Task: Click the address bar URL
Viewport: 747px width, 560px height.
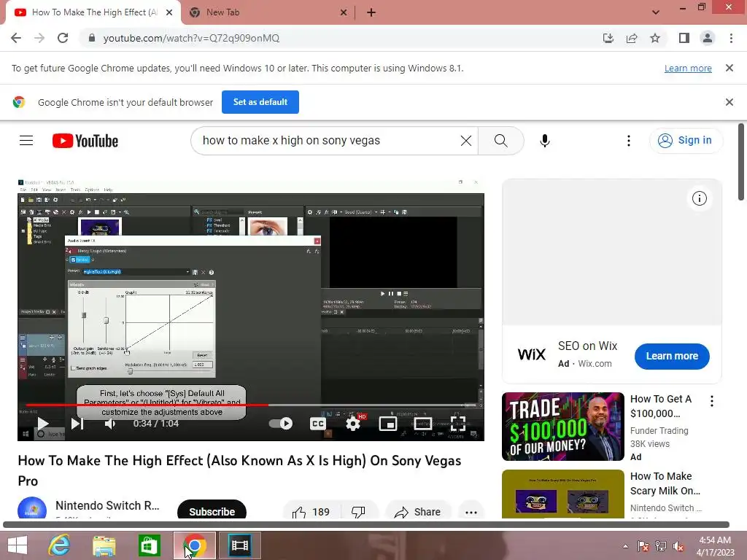Action: click(x=191, y=38)
